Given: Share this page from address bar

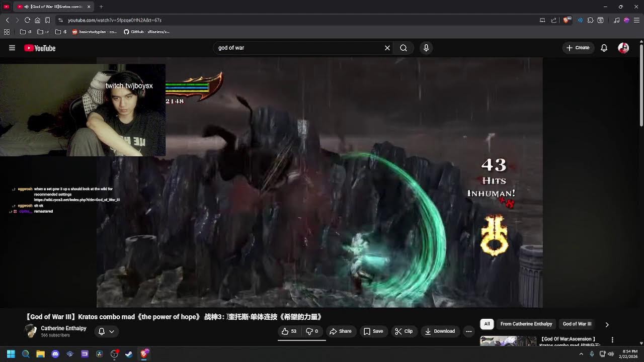Looking at the screenshot, I should 554,20.
